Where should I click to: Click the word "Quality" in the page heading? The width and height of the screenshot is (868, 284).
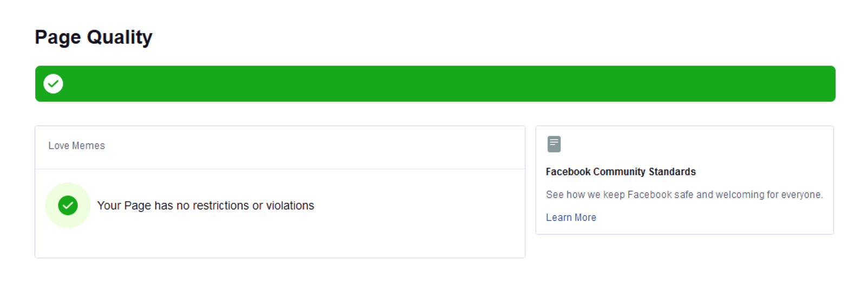point(120,37)
